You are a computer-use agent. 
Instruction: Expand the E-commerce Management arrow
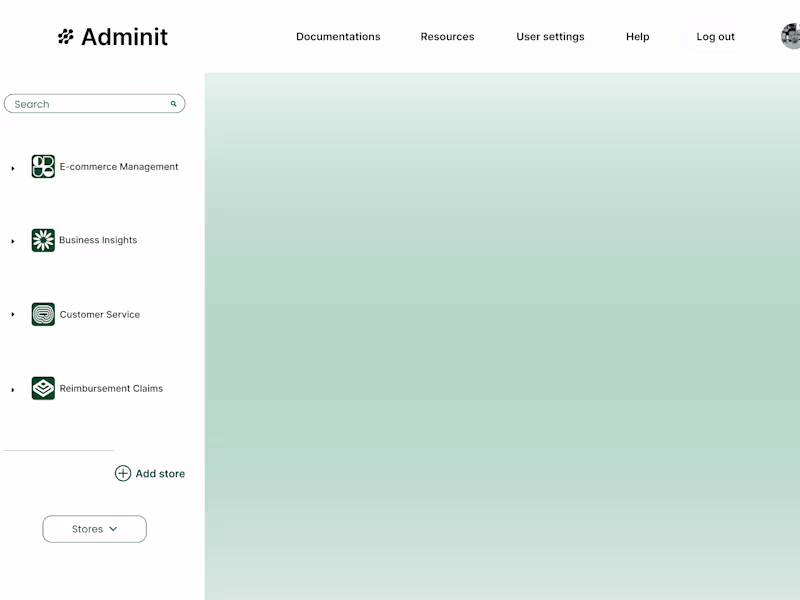click(x=13, y=168)
